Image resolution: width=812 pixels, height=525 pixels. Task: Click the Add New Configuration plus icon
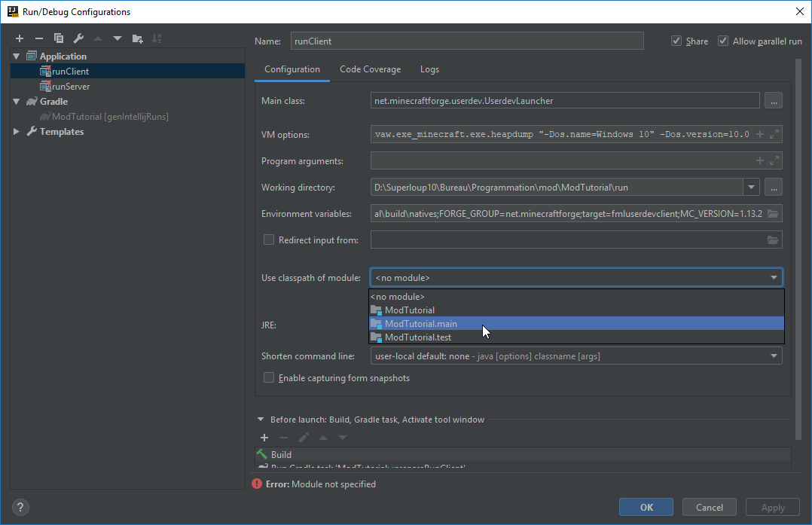(x=20, y=38)
